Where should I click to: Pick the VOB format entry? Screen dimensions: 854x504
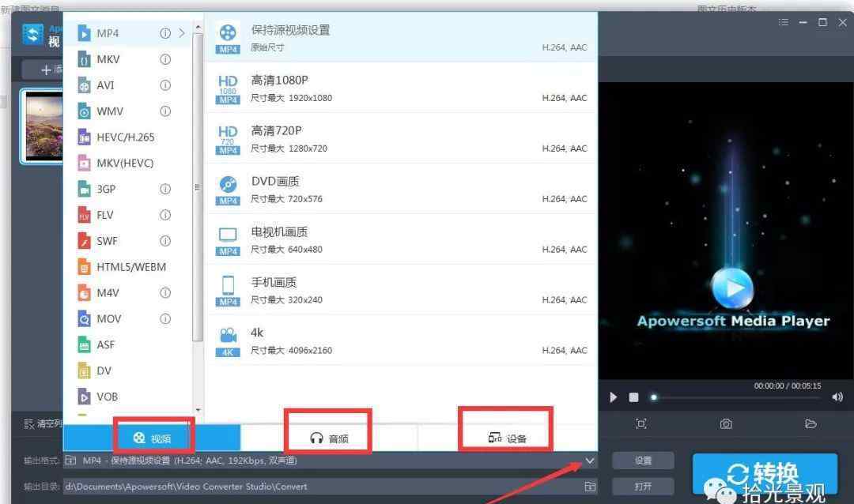coord(127,397)
